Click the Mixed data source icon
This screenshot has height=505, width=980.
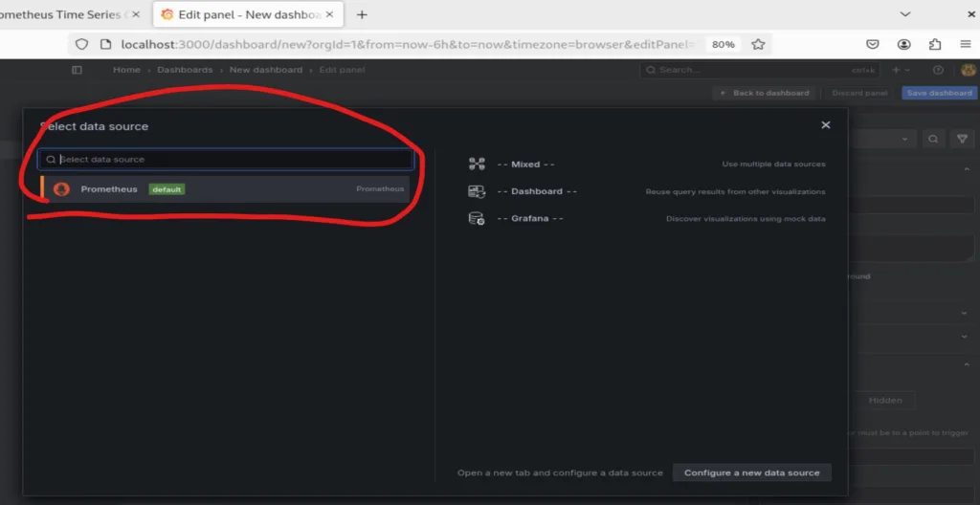coord(476,165)
